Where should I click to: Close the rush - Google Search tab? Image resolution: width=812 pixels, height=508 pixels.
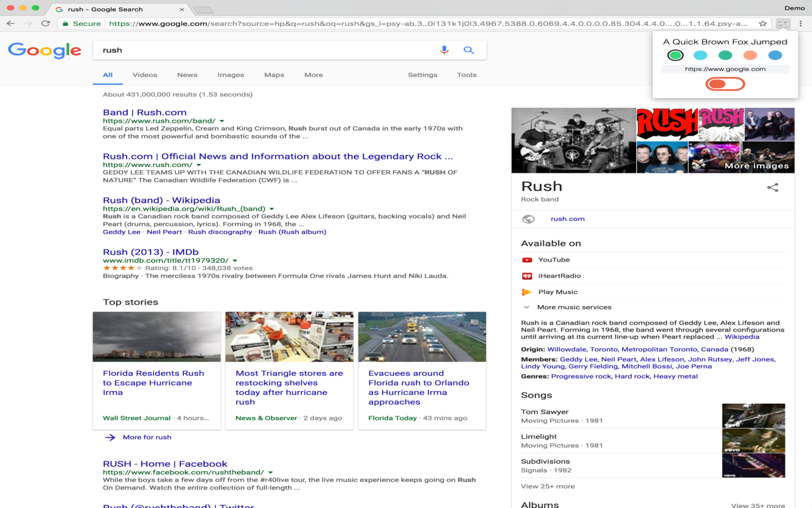(182, 10)
